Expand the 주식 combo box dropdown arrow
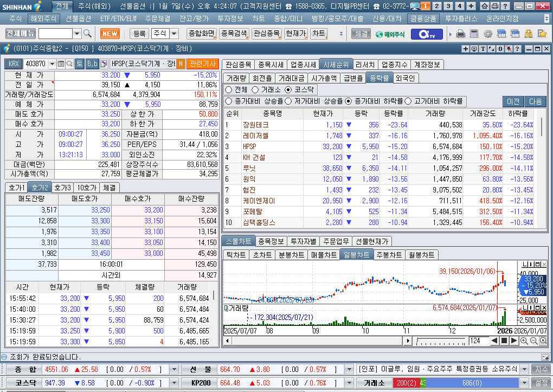Viewport: 553px width, 392px height. coord(174,34)
